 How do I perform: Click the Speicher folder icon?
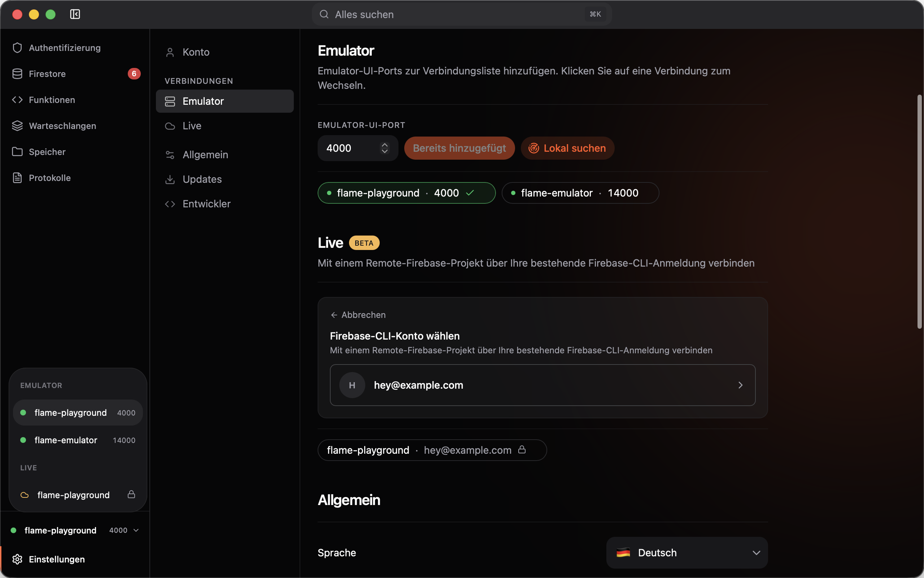coord(17,152)
